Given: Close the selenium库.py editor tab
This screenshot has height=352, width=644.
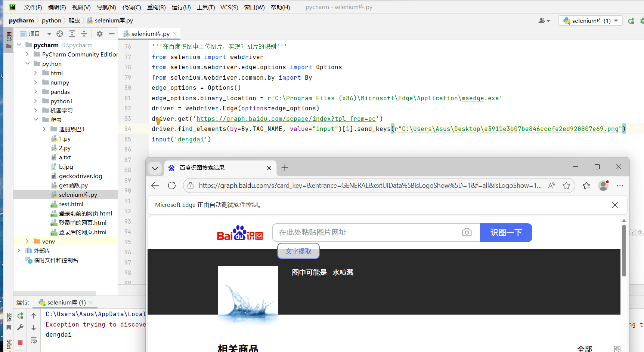Looking at the screenshot, I should pyautogui.click(x=175, y=34).
